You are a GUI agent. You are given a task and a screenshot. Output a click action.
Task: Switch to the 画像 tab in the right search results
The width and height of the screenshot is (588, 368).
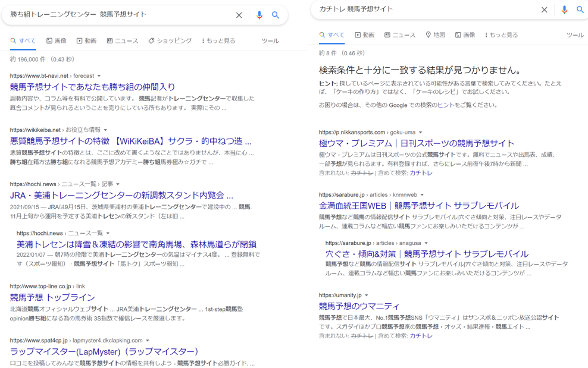(465, 35)
